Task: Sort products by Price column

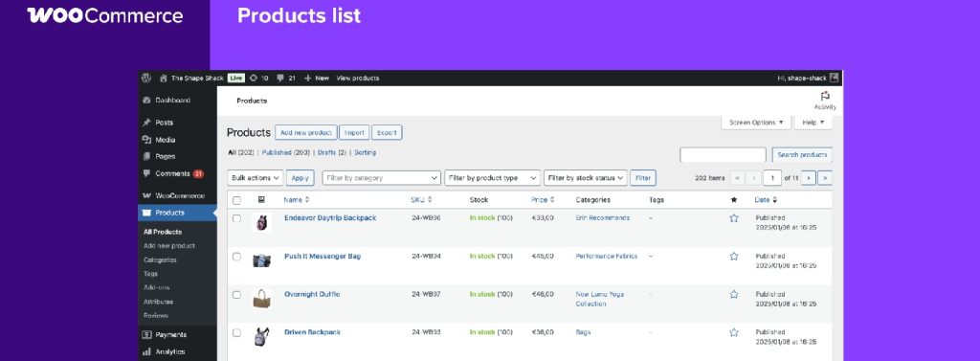Action: click(x=543, y=200)
